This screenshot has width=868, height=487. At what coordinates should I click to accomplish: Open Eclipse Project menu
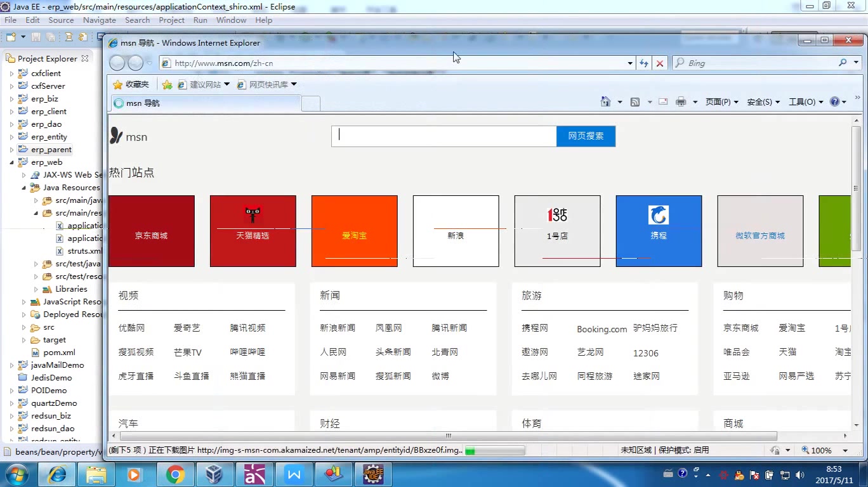[x=171, y=20]
